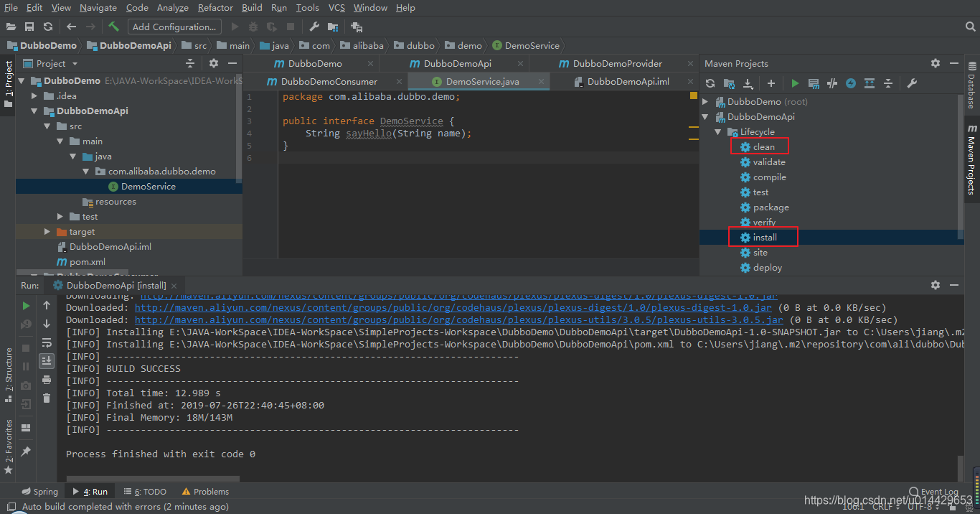Click the Print icon in Run panel
This screenshot has width=980, height=514.
click(47, 379)
